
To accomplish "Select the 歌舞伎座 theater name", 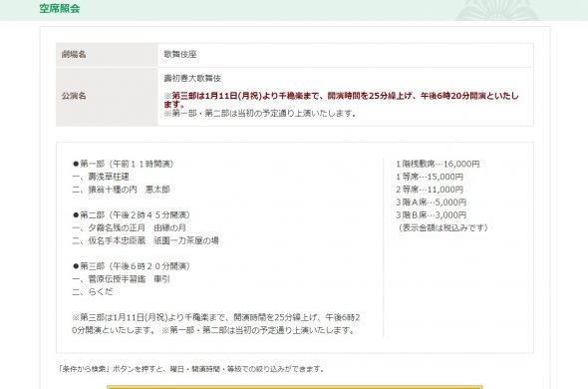I will click(x=180, y=54).
